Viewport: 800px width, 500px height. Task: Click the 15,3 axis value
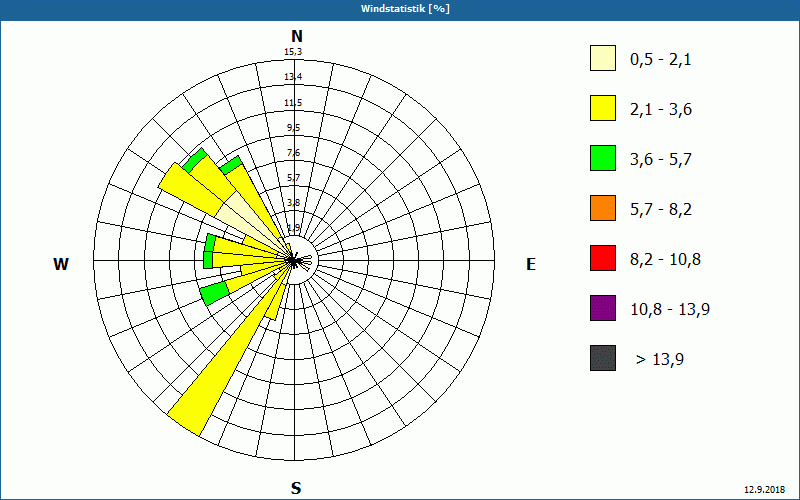[x=293, y=52]
